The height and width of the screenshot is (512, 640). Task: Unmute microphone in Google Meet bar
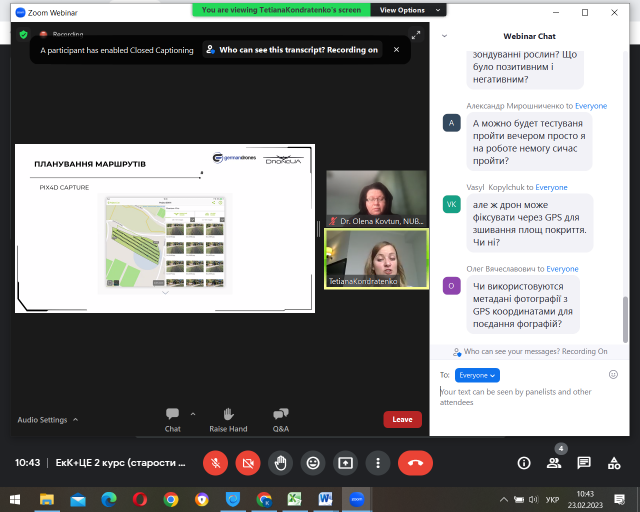[x=215, y=463]
